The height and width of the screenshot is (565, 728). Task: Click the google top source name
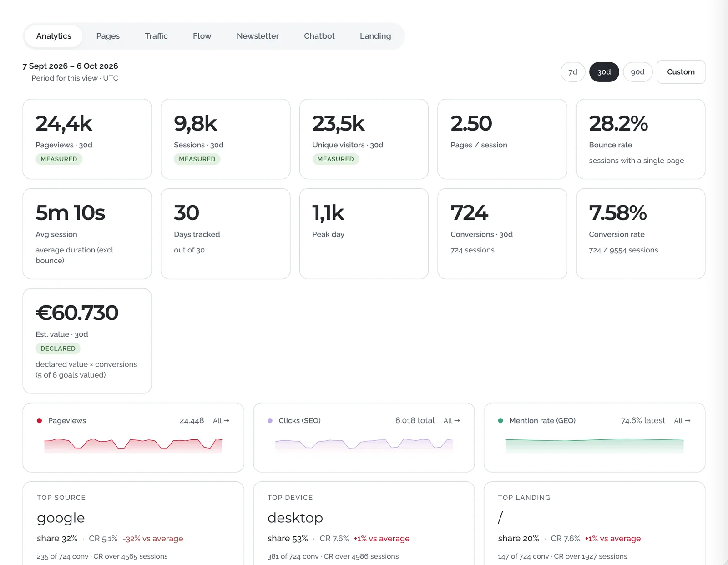pyautogui.click(x=61, y=518)
